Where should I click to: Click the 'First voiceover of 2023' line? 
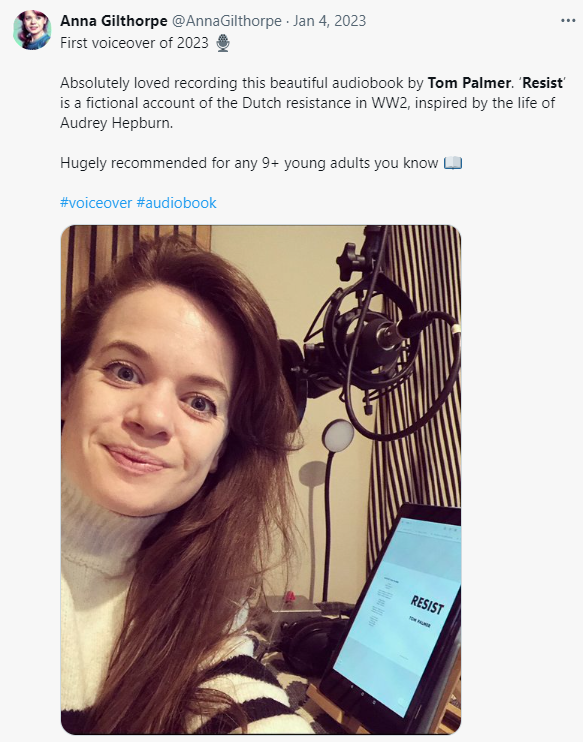click(x=134, y=43)
